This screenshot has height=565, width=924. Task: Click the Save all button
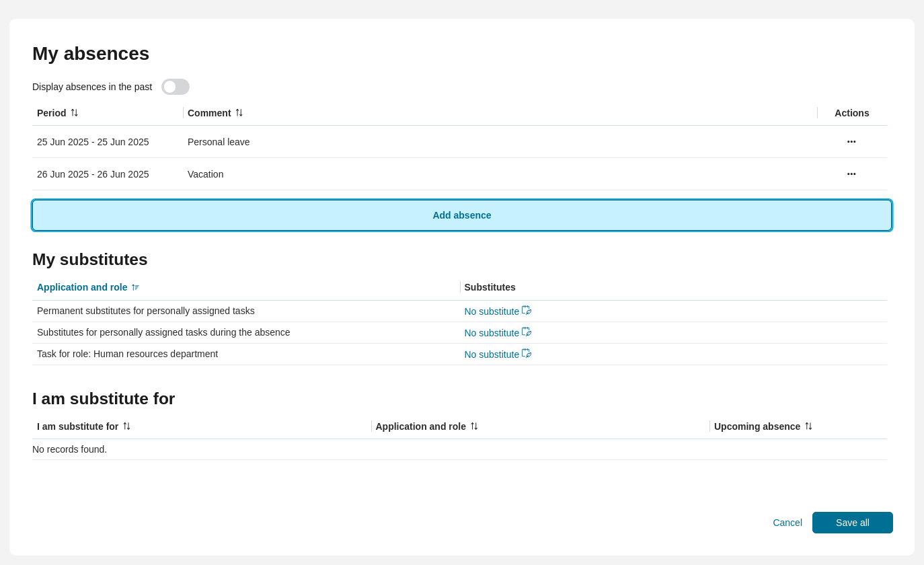[x=853, y=523]
